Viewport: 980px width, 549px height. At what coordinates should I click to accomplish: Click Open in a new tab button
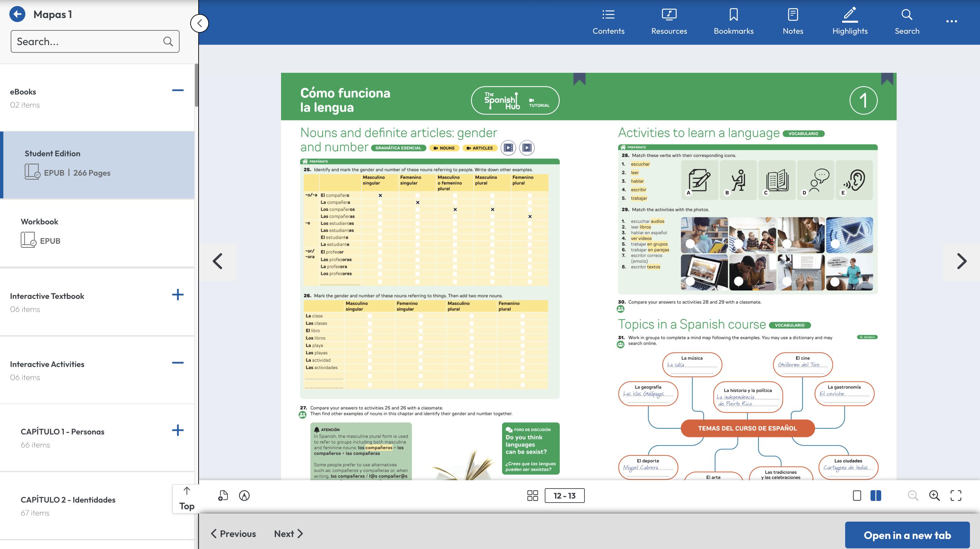(x=907, y=535)
